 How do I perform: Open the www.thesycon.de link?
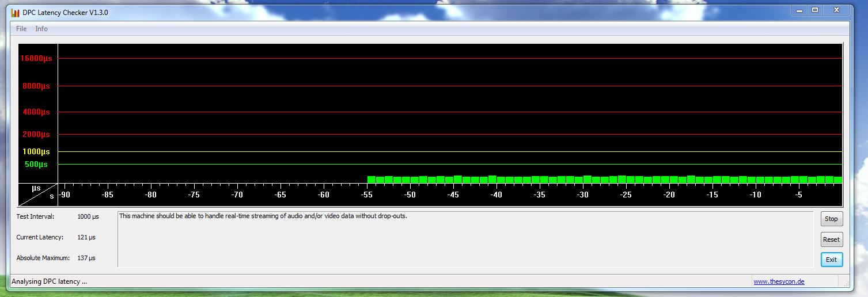click(x=779, y=281)
